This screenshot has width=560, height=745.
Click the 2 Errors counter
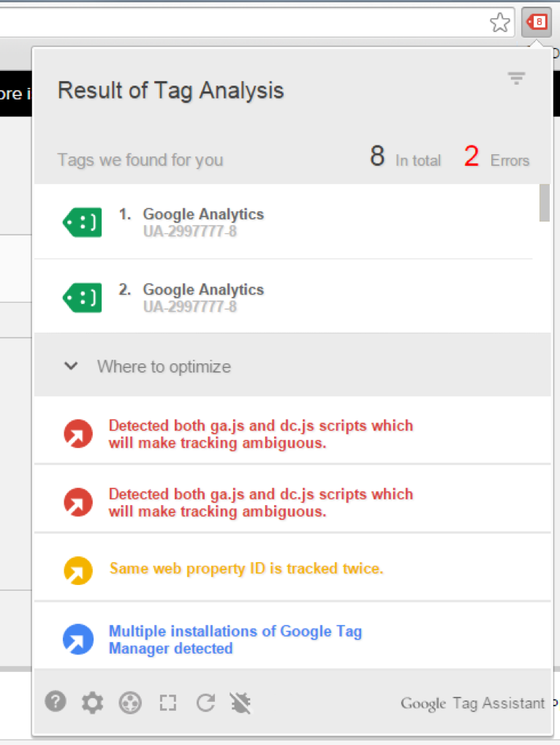pyautogui.click(x=496, y=159)
